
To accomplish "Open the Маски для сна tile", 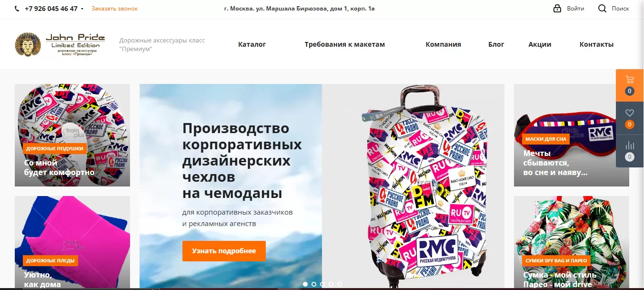I will 572,135.
